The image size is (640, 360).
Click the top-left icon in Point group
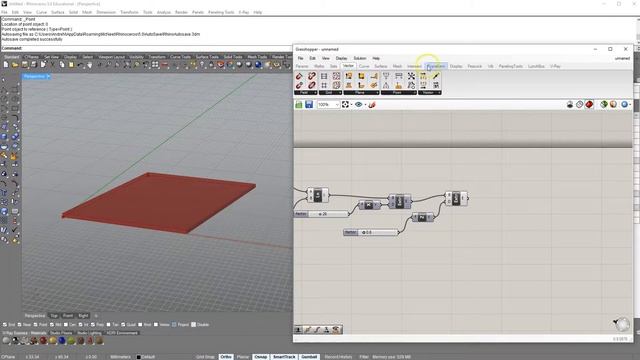pyautogui.click(x=386, y=76)
